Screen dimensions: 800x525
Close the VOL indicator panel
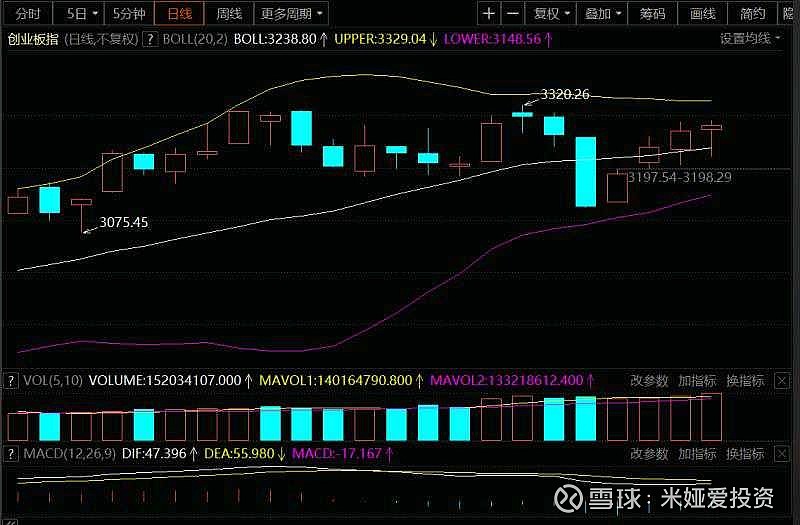[x=782, y=381]
